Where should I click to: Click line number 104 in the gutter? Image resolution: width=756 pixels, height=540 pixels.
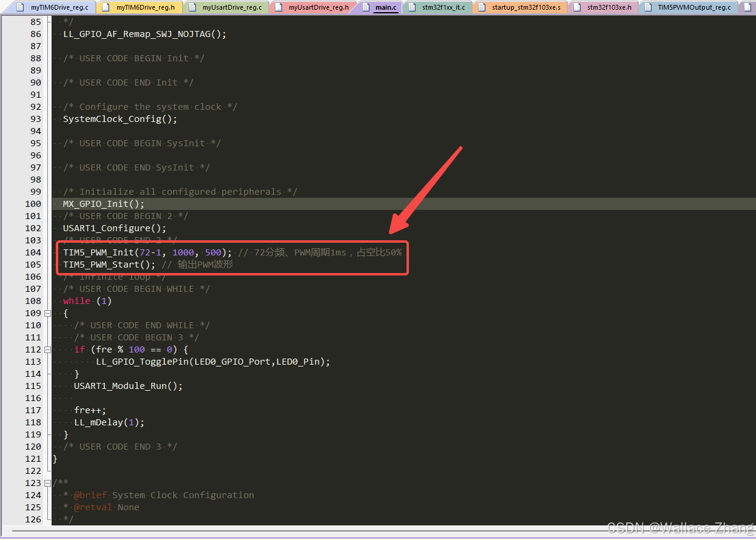[x=33, y=252]
